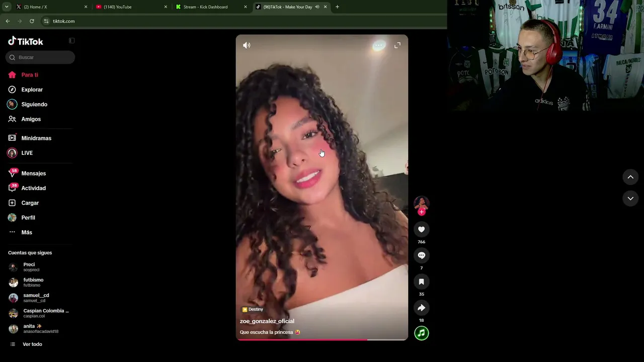Click the TikTok logo

[x=26, y=41]
